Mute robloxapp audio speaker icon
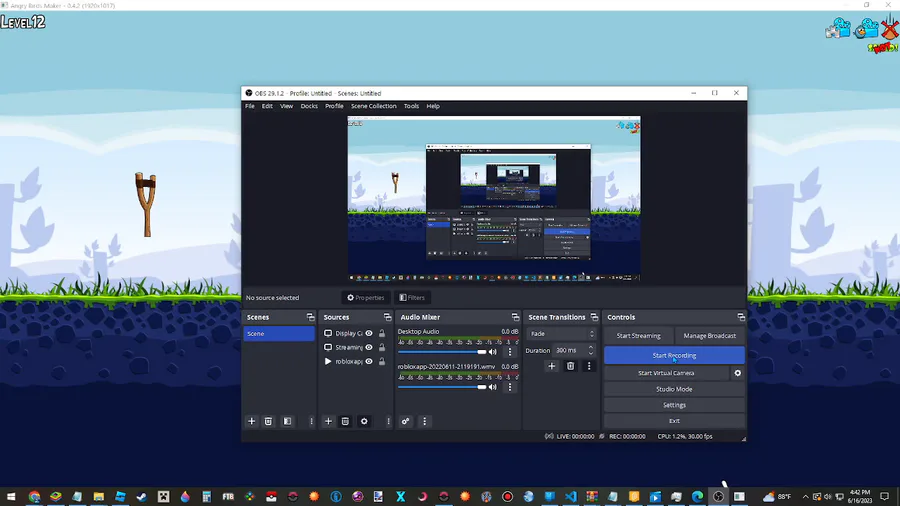 point(492,387)
